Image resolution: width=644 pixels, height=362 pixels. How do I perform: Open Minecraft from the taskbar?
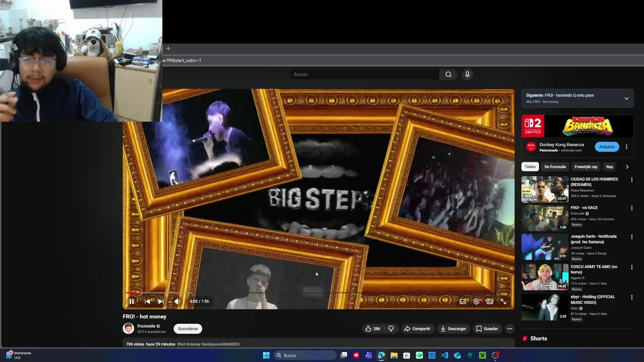(482, 355)
